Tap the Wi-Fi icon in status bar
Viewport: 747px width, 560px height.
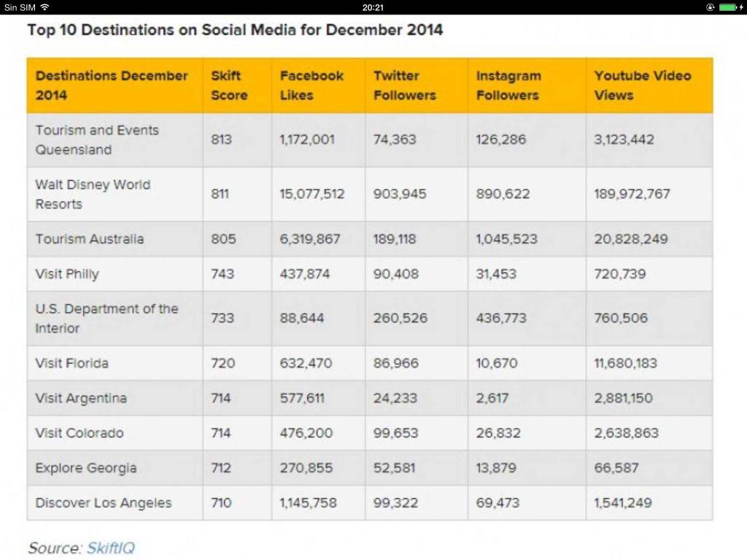pos(45,7)
